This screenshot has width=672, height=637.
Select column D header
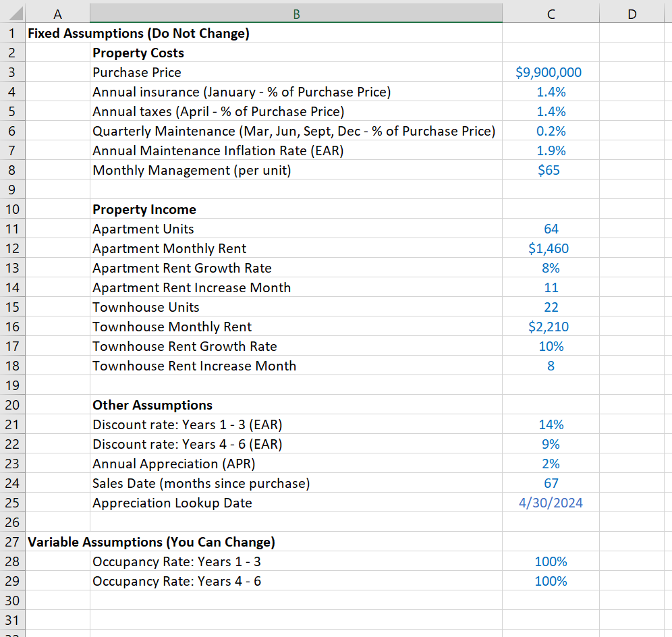[632, 14]
